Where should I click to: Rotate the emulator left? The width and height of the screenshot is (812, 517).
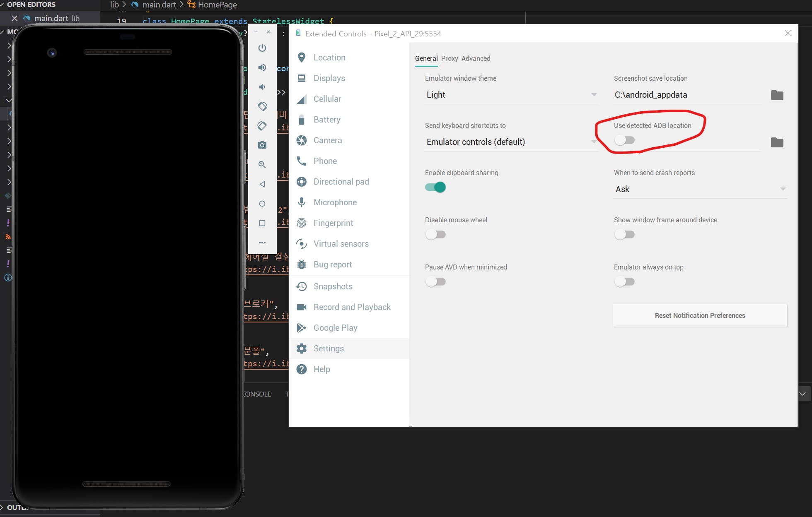pyautogui.click(x=262, y=106)
